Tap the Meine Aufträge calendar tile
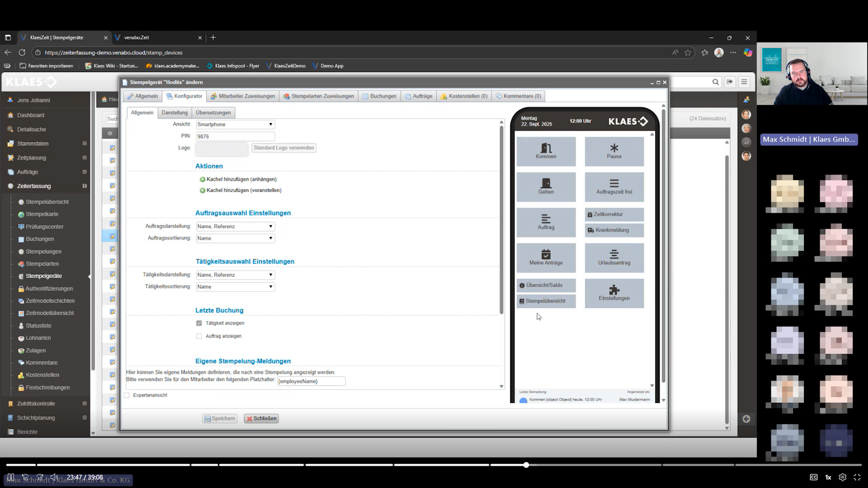Image resolution: width=868 pixels, height=488 pixels. 546,258
